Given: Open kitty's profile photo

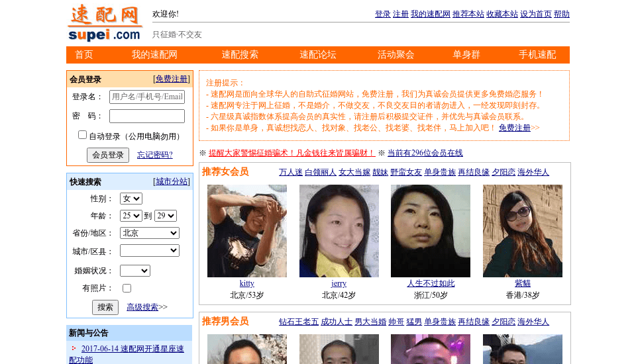Looking at the screenshot, I should (247, 231).
